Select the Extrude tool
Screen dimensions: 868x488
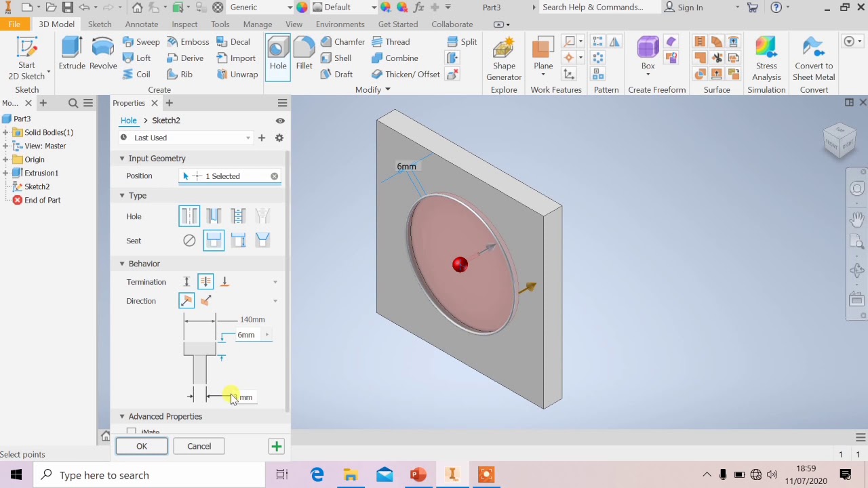(x=72, y=54)
